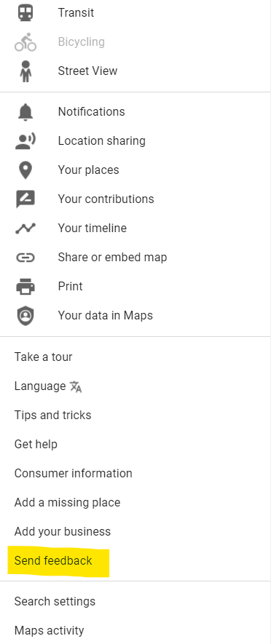Click the Location sharing person icon
Image resolution: width=271 pixels, height=644 pixels.
[x=25, y=141]
